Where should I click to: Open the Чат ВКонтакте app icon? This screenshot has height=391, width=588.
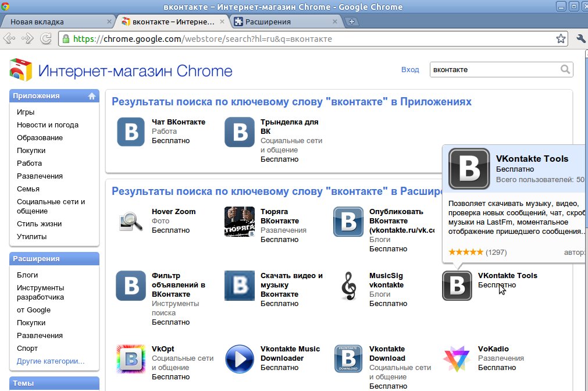[131, 131]
